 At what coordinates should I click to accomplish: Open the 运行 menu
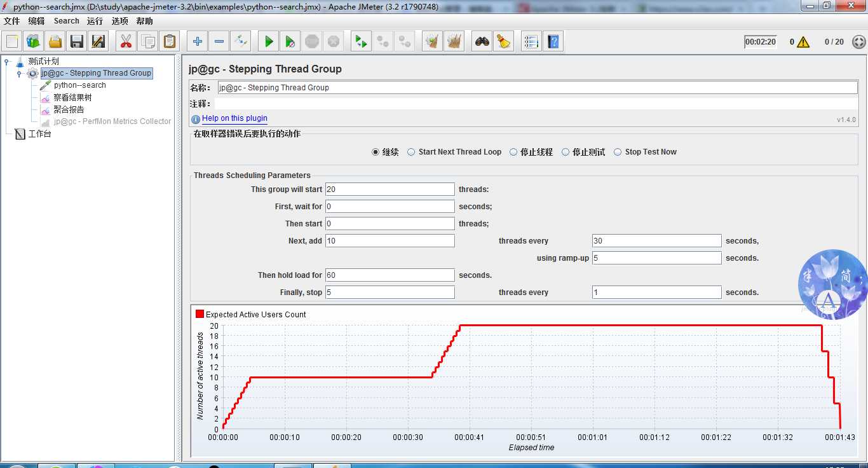(95, 21)
